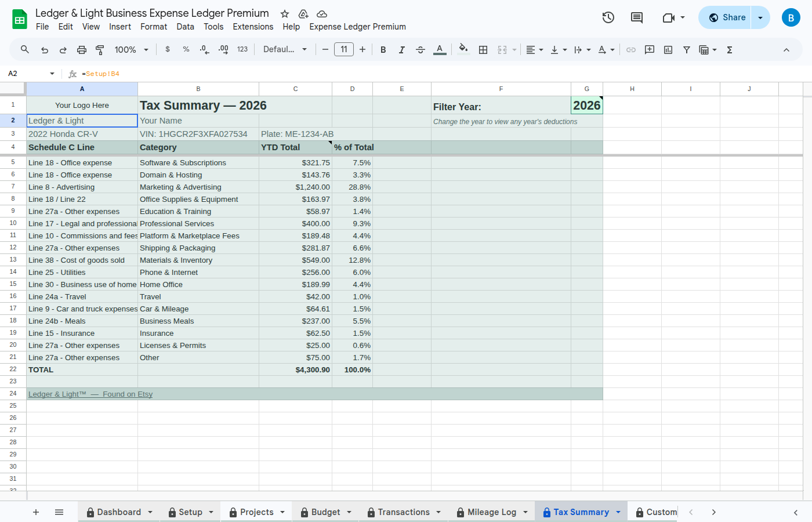This screenshot has width=812, height=522.
Task: Open the Format menu
Action: [x=154, y=27]
